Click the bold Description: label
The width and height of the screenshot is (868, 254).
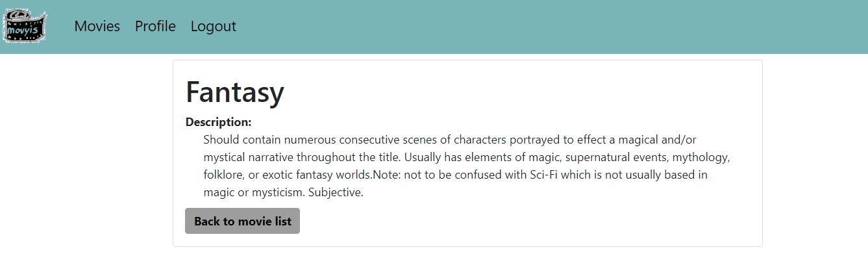coord(218,122)
